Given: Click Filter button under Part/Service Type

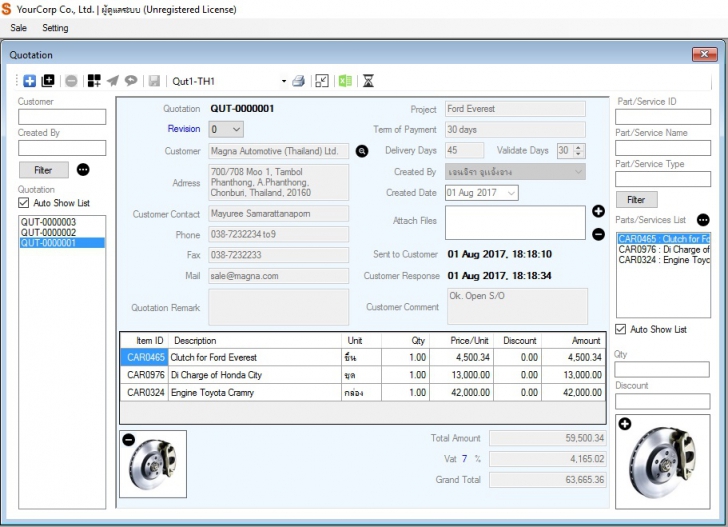Looking at the screenshot, I should 636,199.
